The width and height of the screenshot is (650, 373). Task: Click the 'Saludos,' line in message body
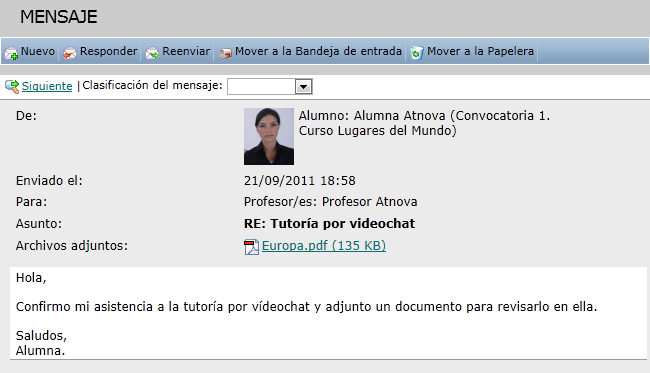pos(41,335)
